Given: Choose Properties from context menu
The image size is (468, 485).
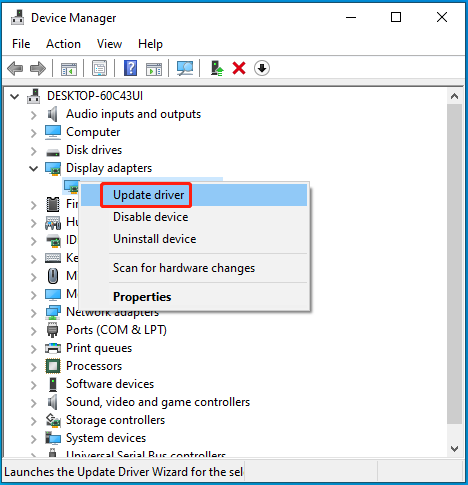Looking at the screenshot, I should click(194, 297).
